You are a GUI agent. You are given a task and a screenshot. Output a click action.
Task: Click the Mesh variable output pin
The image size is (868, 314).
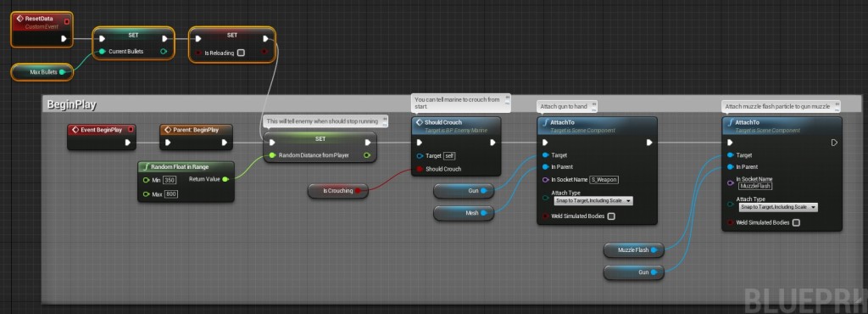pyautogui.click(x=483, y=213)
